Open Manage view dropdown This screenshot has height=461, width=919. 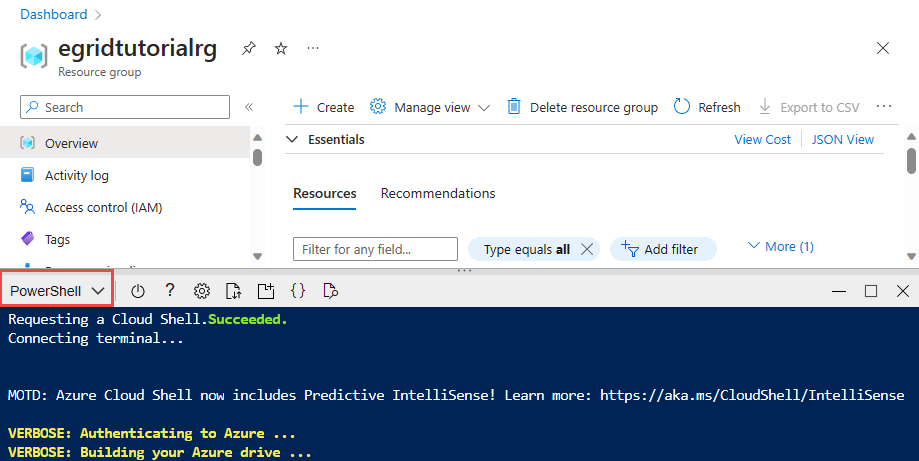click(430, 107)
